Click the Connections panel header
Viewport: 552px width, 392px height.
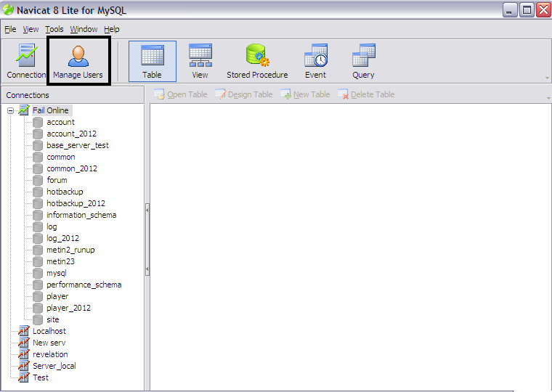tap(73, 95)
